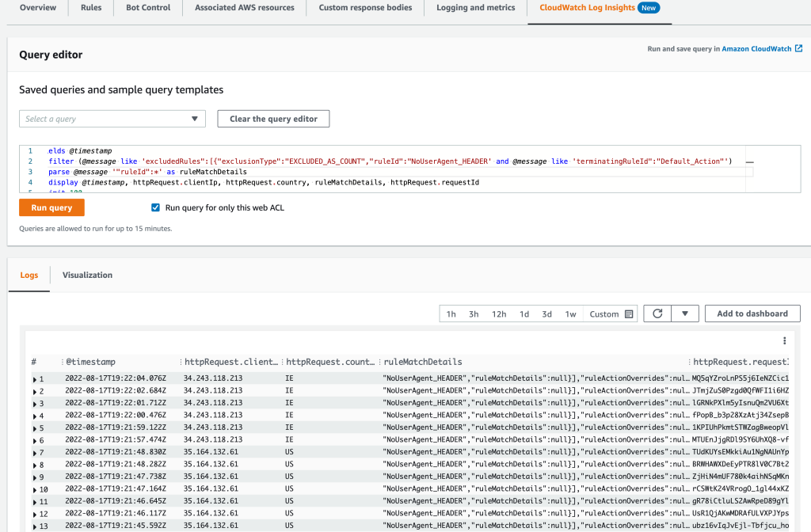Open the Select a query dropdown
Image resolution: width=811 pixels, height=532 pixels.
(x=112, y=118)
